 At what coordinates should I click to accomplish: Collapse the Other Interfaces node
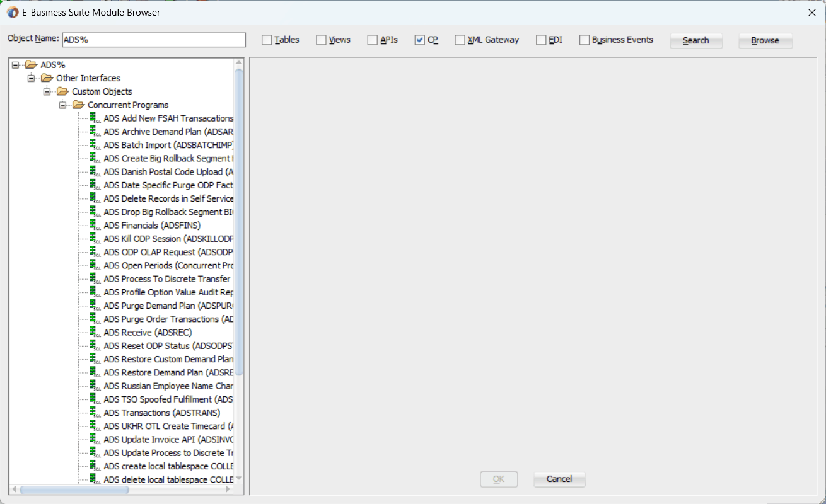click(31, 78)
